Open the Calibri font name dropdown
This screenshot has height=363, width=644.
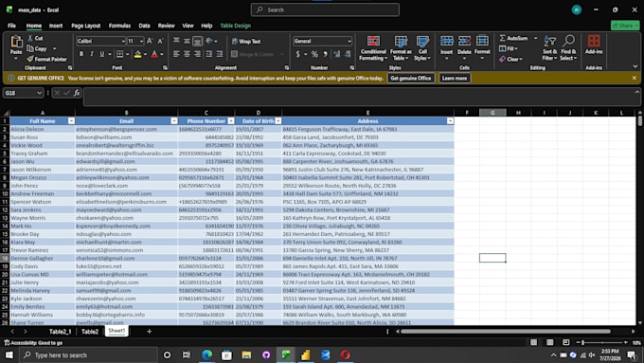coord(123,41)
